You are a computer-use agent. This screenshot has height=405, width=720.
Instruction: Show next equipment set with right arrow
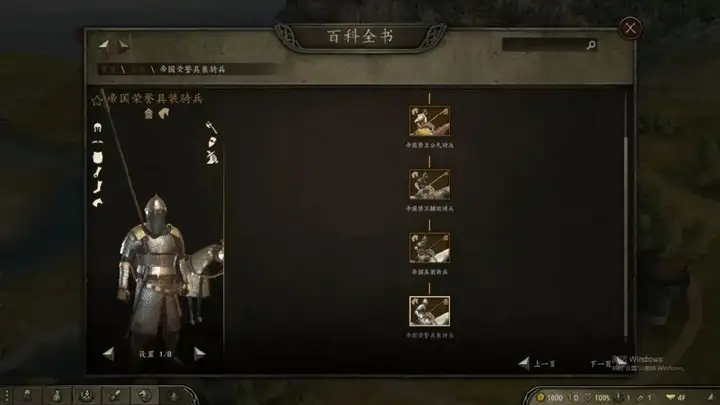click(x=199, y=354)
